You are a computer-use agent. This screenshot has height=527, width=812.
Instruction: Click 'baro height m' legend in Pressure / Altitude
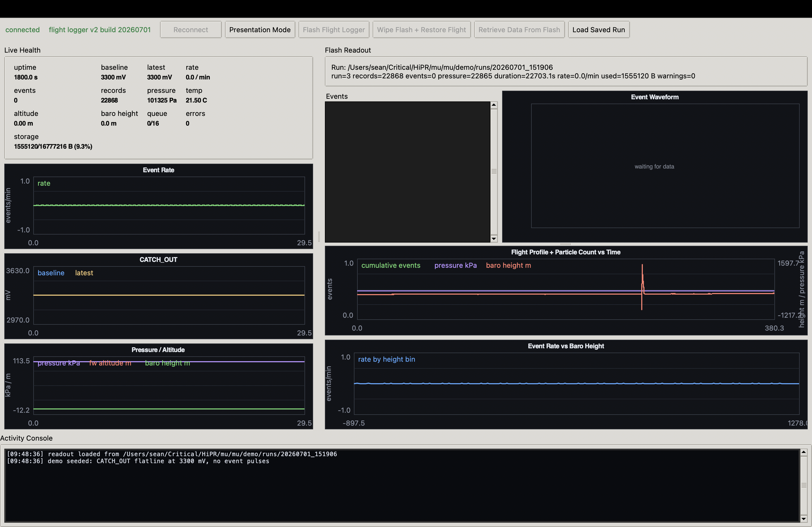tap(167, 363)
